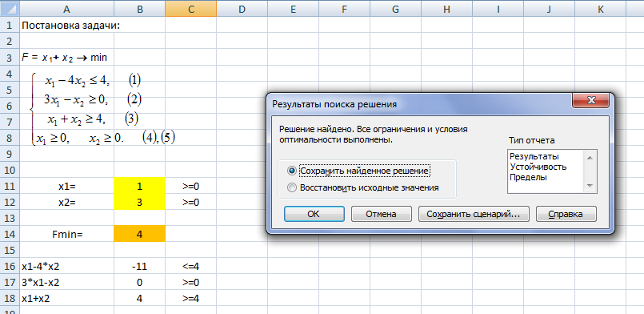Select cell with value -11

[140, 266]
